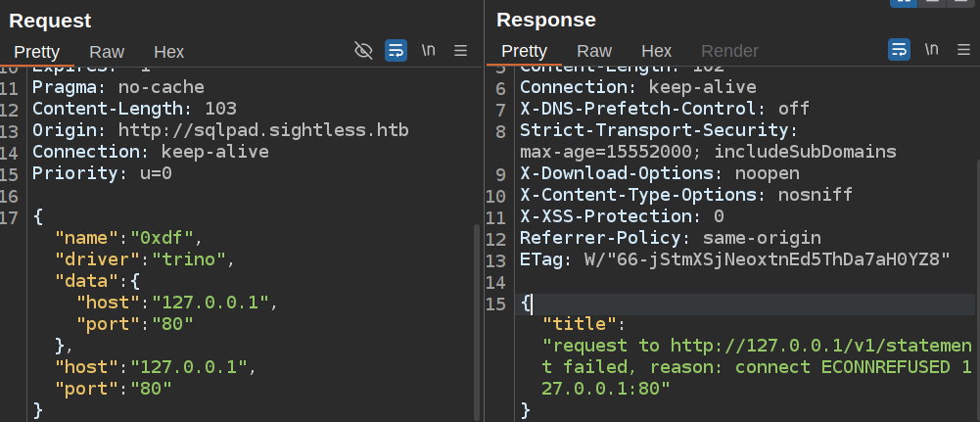Open the Render tab in Response
Viewport: 980px width, 422px height.
(729, 51)
